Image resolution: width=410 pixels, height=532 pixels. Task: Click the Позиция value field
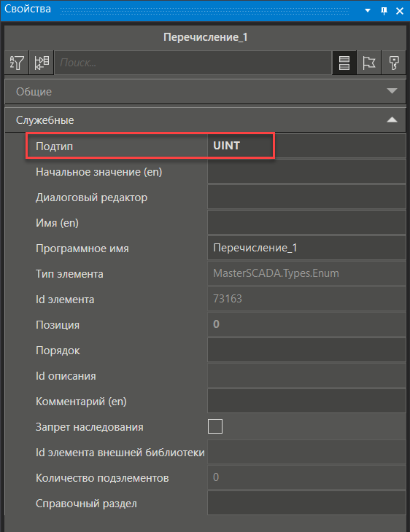click(306, 324)
